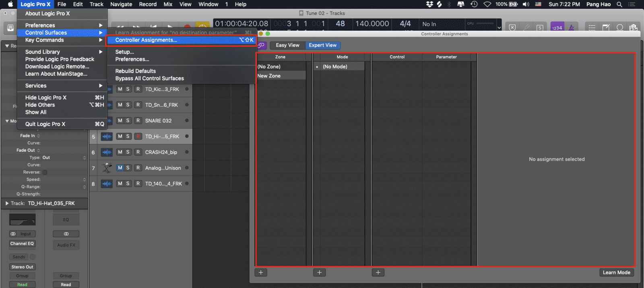Disable record on TD_Hi-Hat track 5
Image resolution: width=644 pixels, height=288 pixels.
coord(138,137)
